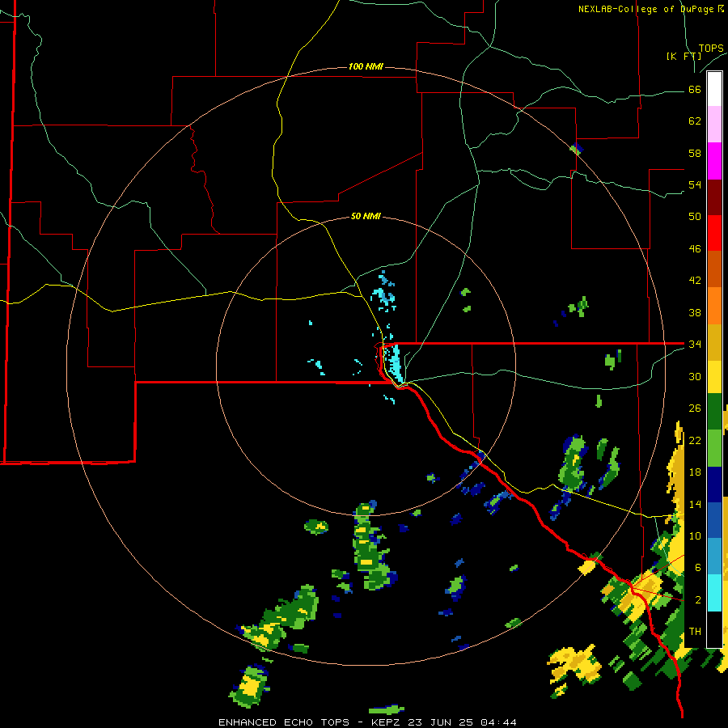This screenshot has width=728, height=728.
Task: Click the 46 value on the legend scale
Action: click(x=695, y=249)
